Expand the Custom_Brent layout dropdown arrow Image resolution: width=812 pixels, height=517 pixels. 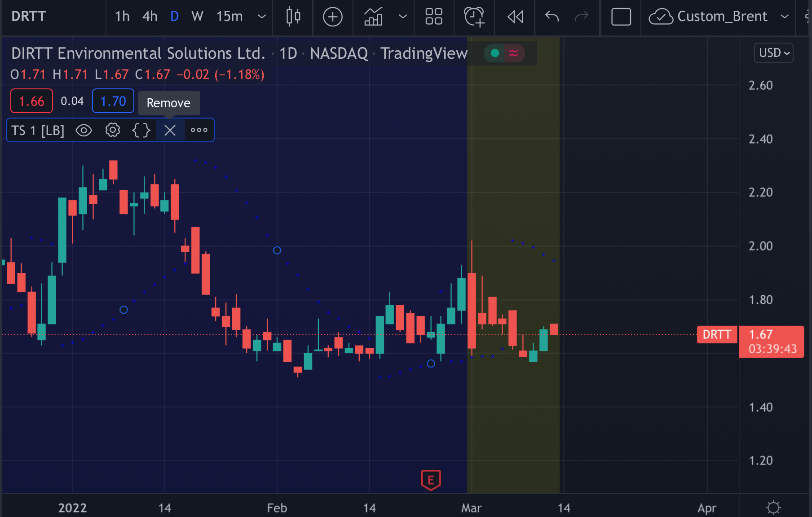pos(785,17)
